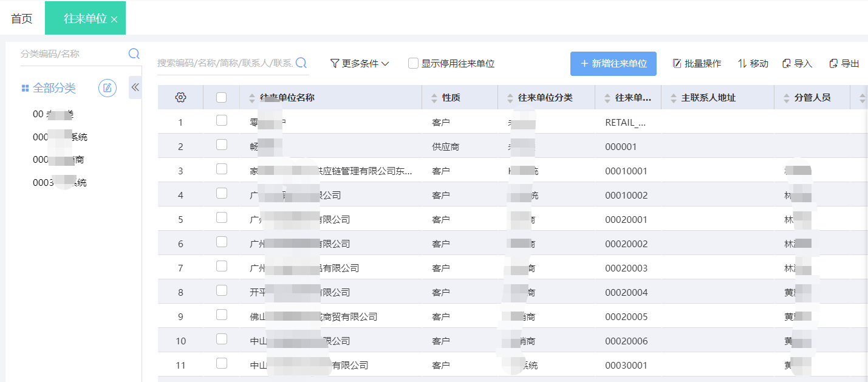Click the 导入 import icon

click(787, 64)
